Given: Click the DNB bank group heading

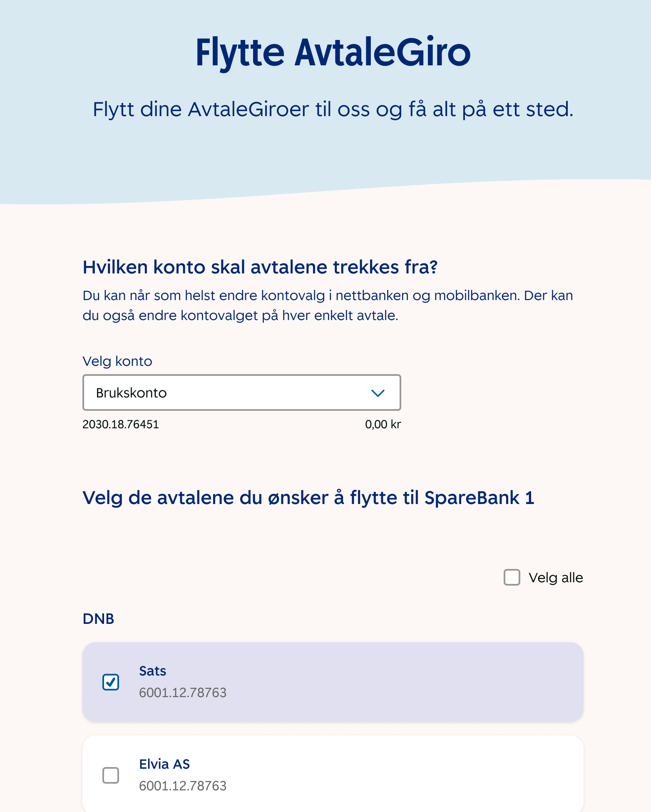Looking at the screenshot, I should point(98,619).
